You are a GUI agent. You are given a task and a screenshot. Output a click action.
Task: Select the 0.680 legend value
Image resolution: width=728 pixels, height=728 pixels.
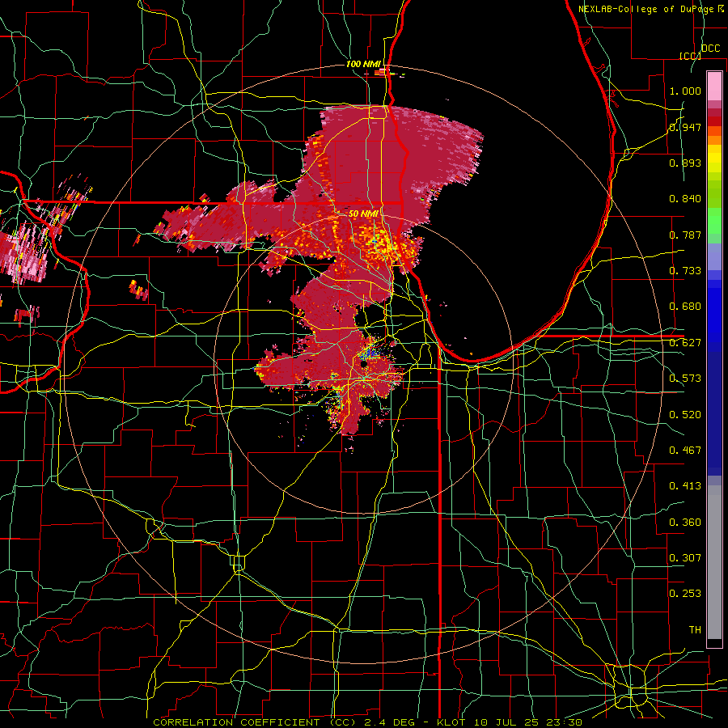coord(685,307)
